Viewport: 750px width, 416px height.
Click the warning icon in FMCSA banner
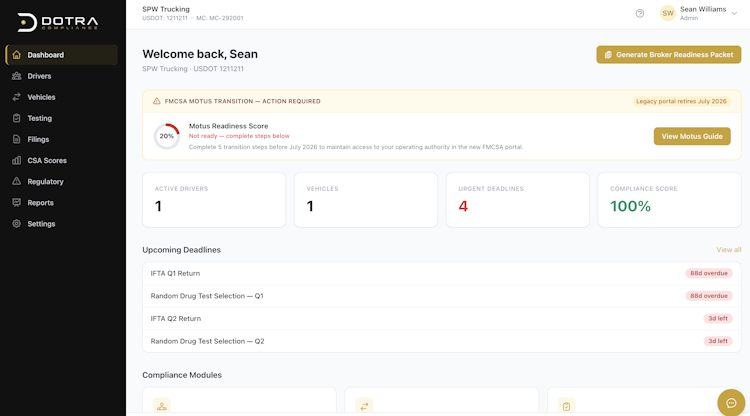point(156,101)
